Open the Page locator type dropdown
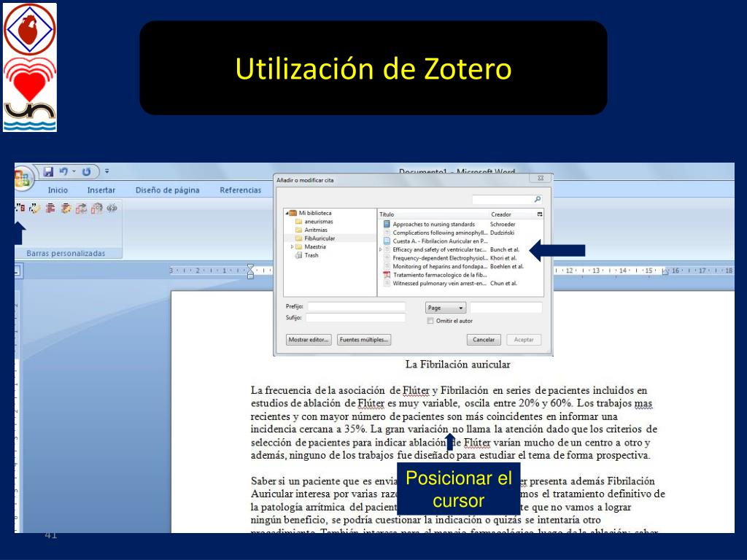 (446, 308)
